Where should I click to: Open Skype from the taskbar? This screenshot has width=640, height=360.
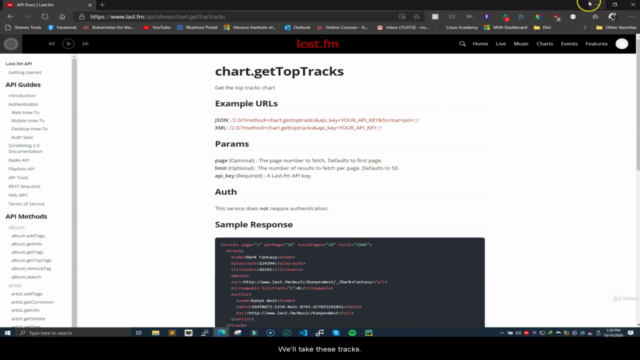pos(336,333)
